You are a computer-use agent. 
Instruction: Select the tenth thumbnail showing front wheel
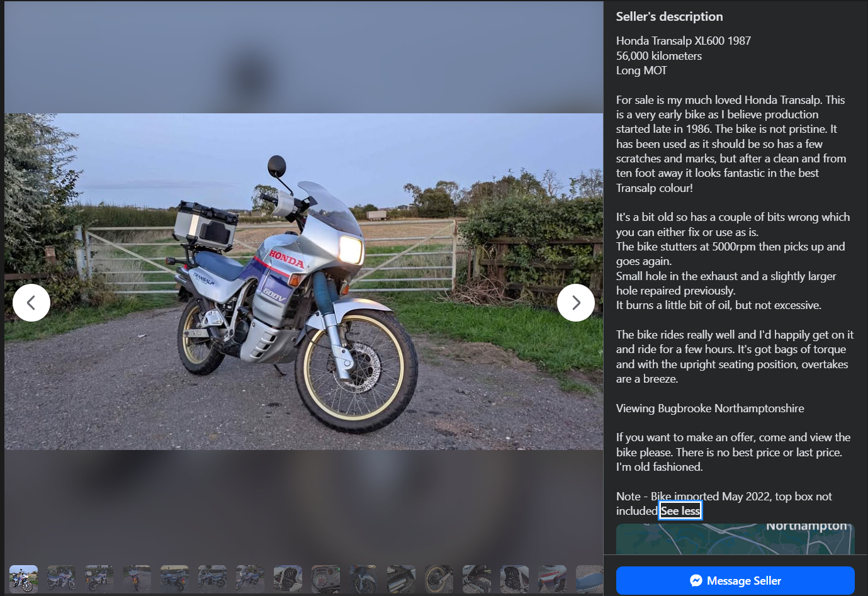click(x=363, y=578)
